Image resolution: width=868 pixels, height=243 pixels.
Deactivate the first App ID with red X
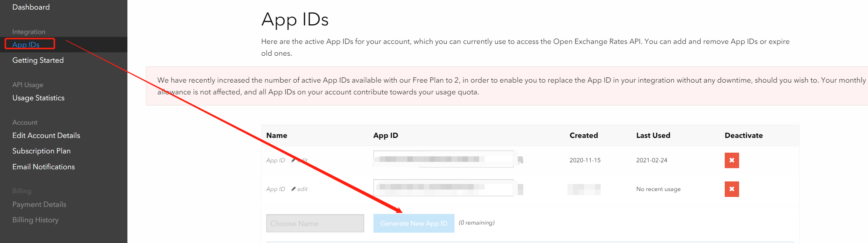click(x=731, y=160)
